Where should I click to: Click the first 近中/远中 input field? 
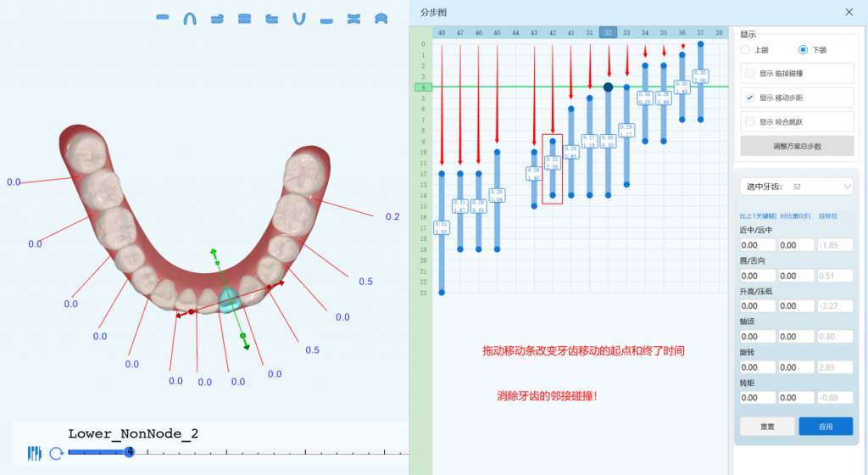(757, 245)
